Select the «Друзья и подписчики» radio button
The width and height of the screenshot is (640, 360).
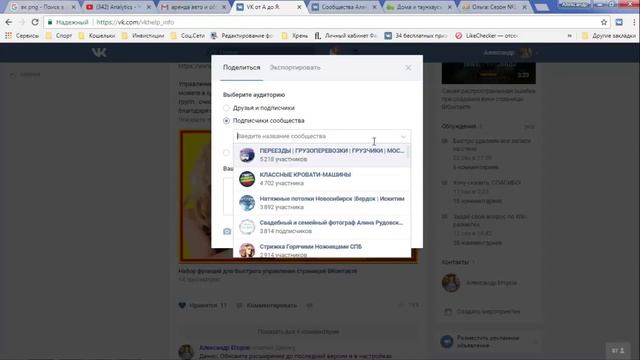point(226,108)
